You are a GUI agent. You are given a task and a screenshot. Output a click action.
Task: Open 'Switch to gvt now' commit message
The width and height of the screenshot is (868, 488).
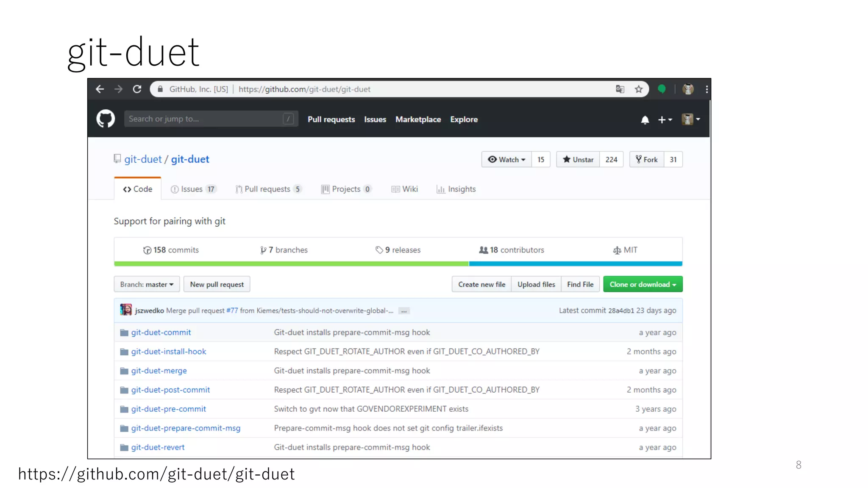click(371, 409)
